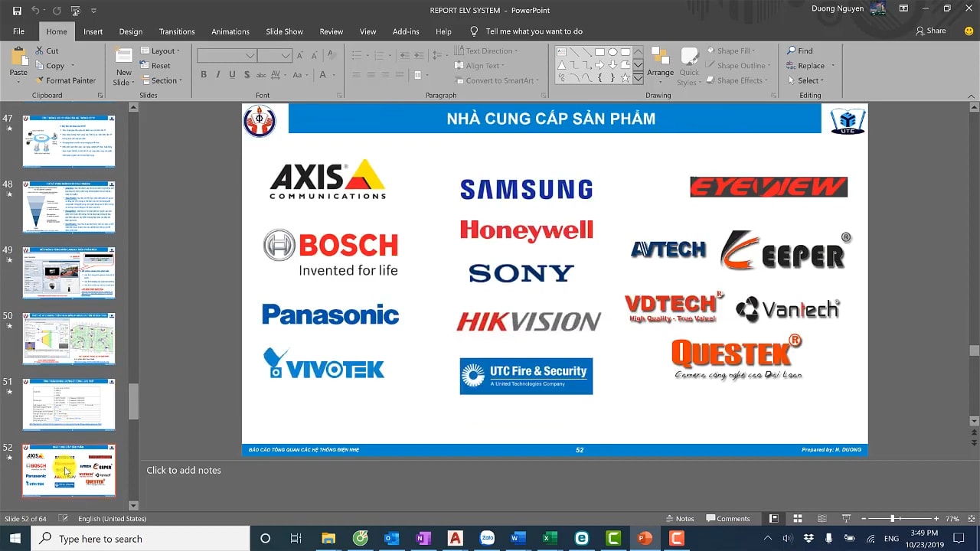Open the Layout dropdown
This screenshot has width=980, height=551.
[x=160, y=51]
